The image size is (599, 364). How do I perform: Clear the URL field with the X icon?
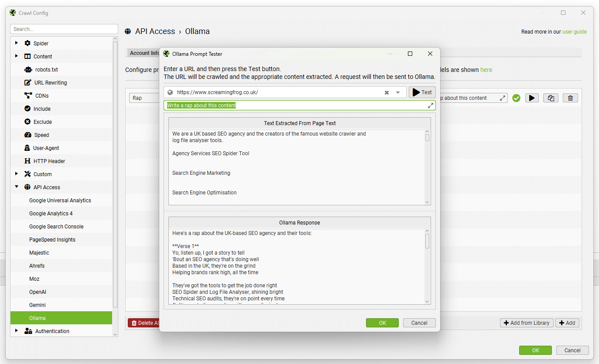coord(387,92)
